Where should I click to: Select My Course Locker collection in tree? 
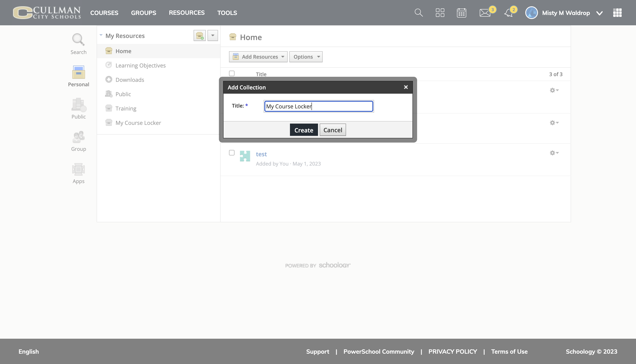click(x=158, y=123)
